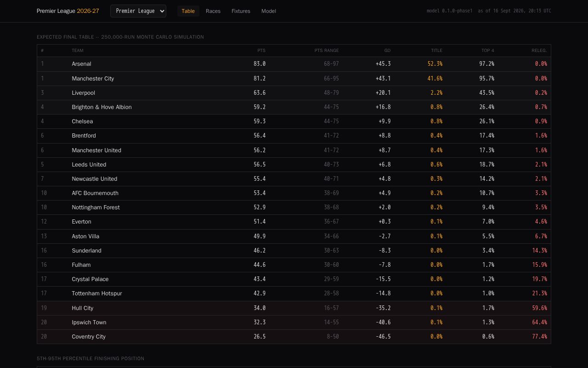This screenshot has width=588, height=368.
Task: Click the TITLE column header
Action: point(437,51)
